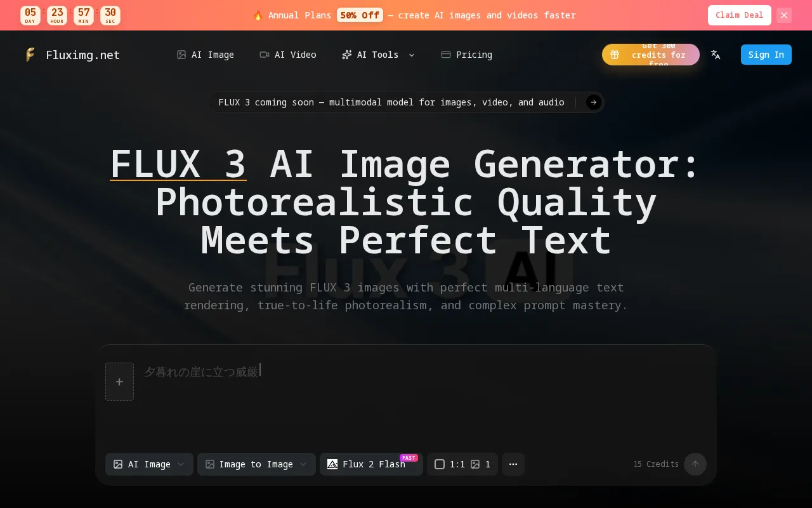Open the Fluximg.net home link text
The width and height of the screenshot is (812, 508).
[82, 55]
